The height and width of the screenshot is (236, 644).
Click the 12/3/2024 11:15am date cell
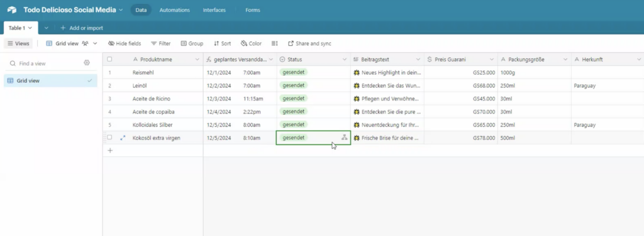click(240, 99)
